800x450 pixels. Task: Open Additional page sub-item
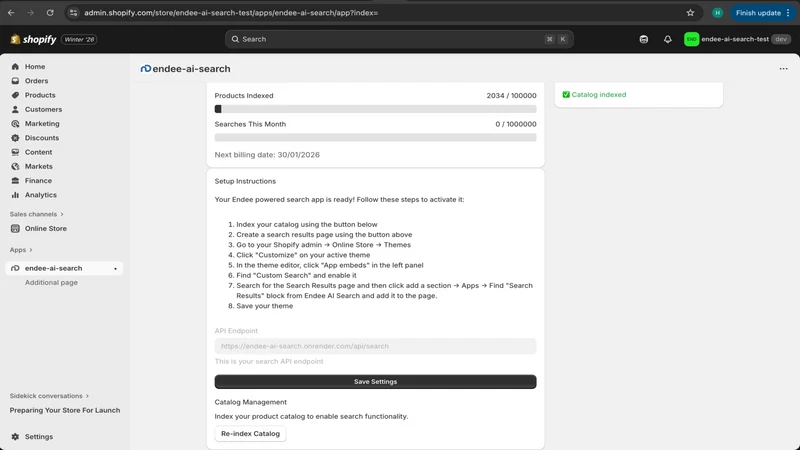click(51, 283)
